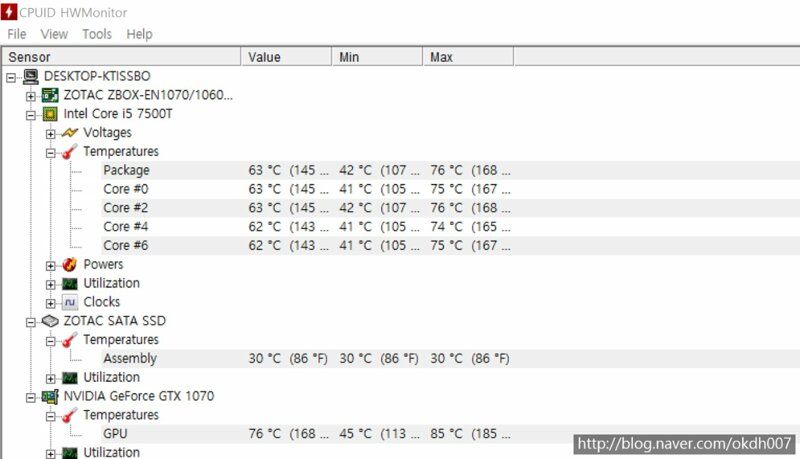Viewport: 800px width, 459px height.
Task: Expand the CPU Clocks node
Action: (51, 303)
